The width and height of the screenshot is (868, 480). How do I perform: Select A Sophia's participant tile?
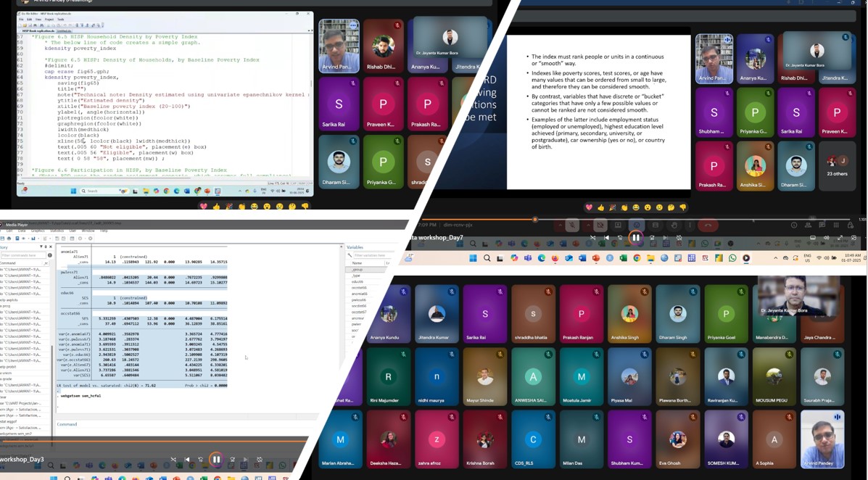(x=774, y=439)
